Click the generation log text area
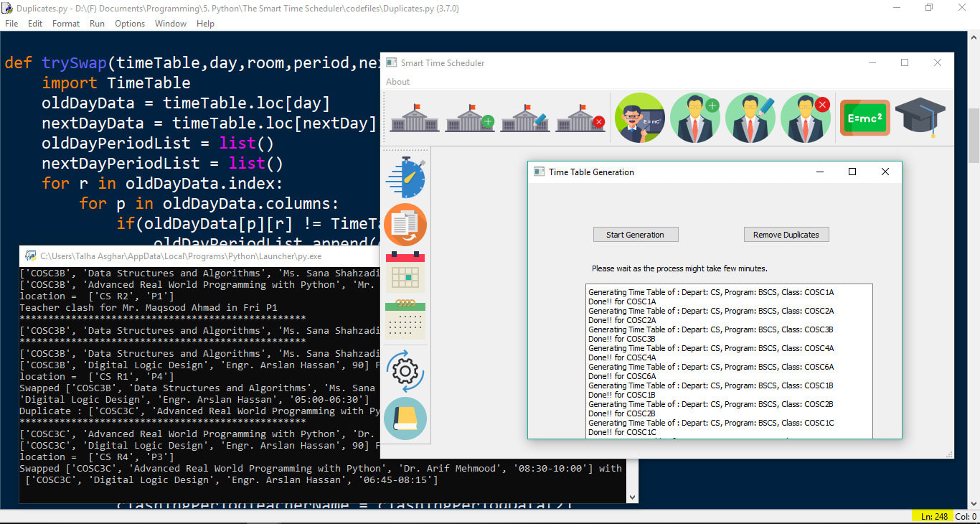Viewport: 980px width, 524px height. pyautogui.click(x=729, y=361)
